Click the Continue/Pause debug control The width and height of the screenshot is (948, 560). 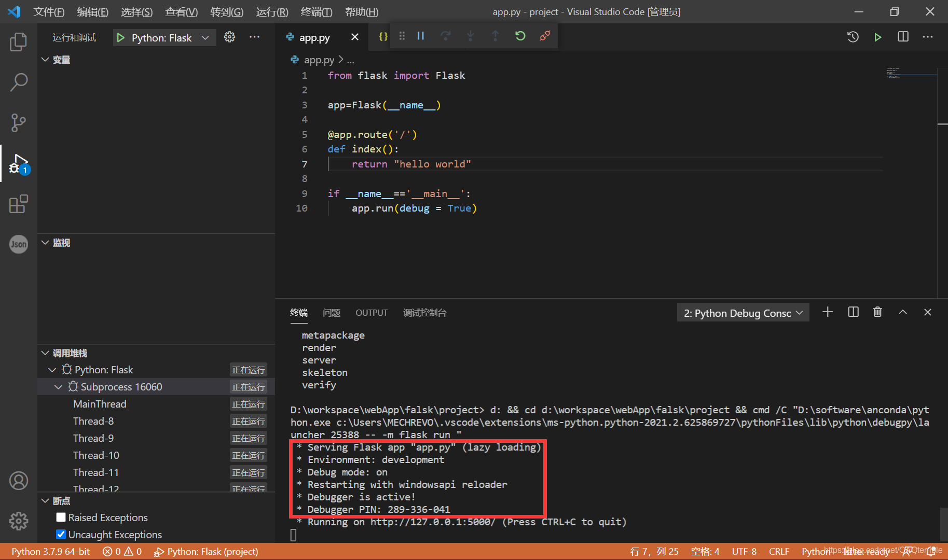tap(420, 36)
